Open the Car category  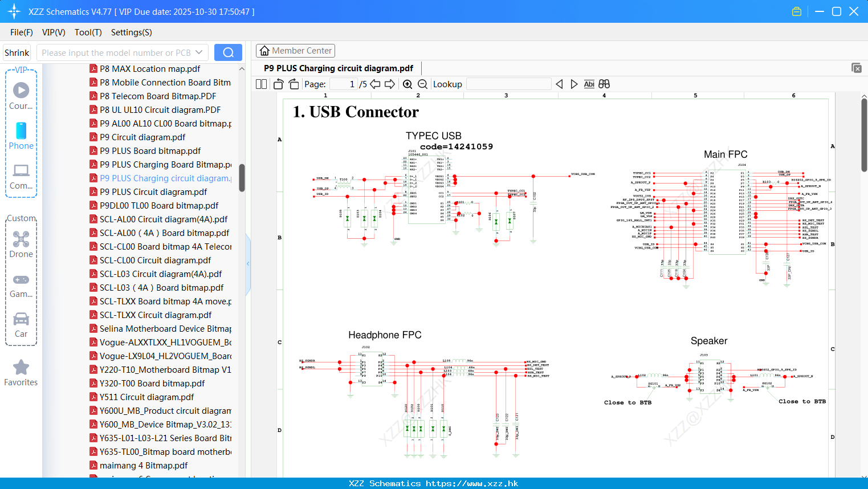(21, 319)
